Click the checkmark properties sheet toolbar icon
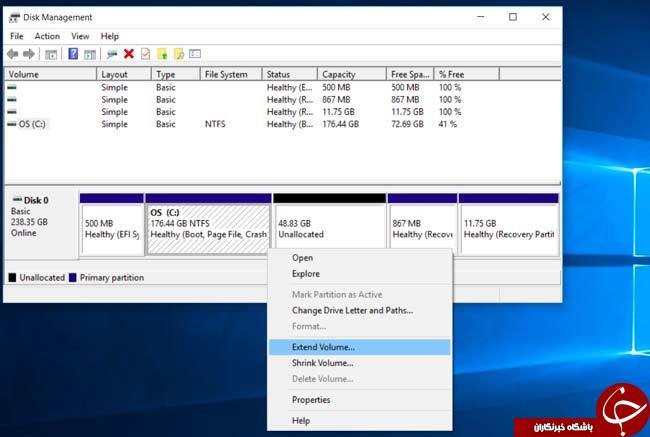650x437 pixels. [146, 53]
